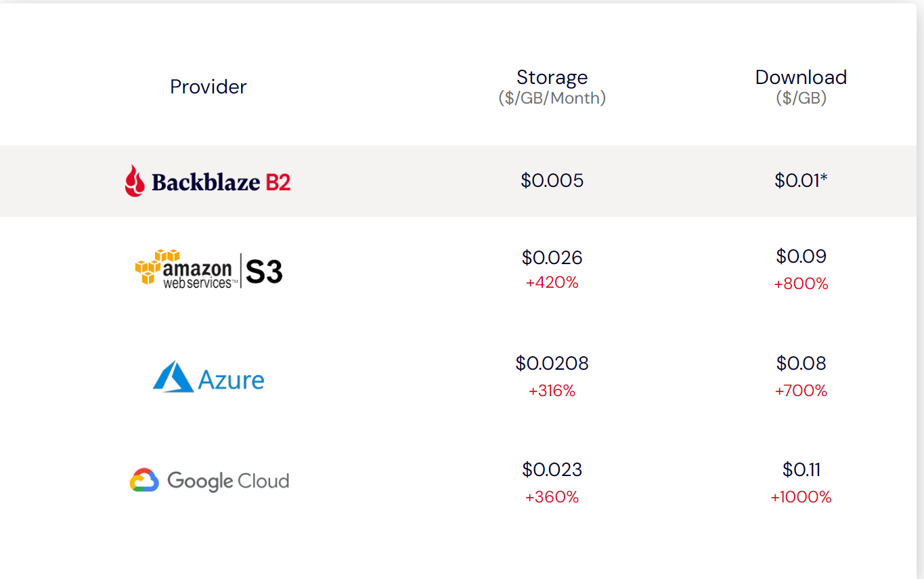Click the Azure triangle logo icon
The height and width of the screenshot is (579, 924).
pyautogui.click(x=173, y=377)
